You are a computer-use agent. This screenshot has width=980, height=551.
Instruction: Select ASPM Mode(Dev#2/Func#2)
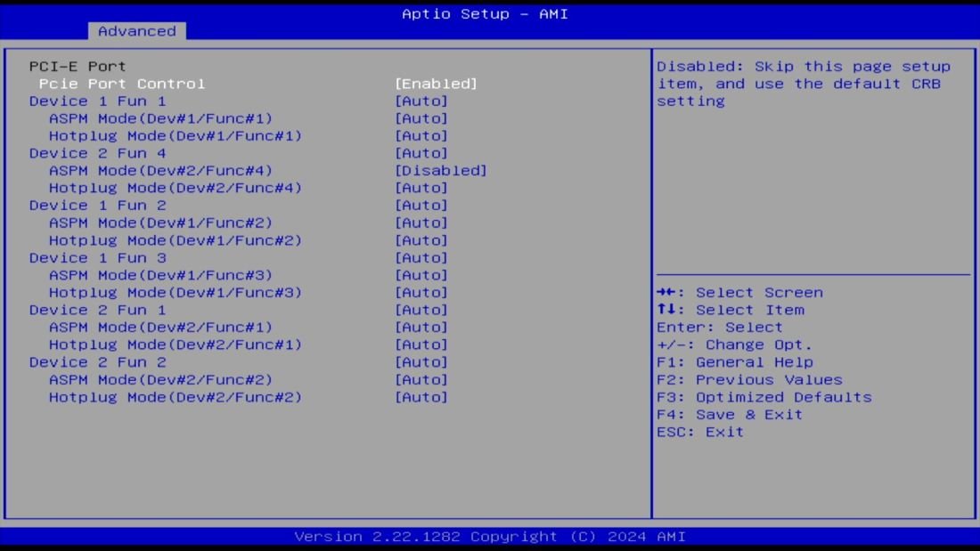[x=160, y=380]
